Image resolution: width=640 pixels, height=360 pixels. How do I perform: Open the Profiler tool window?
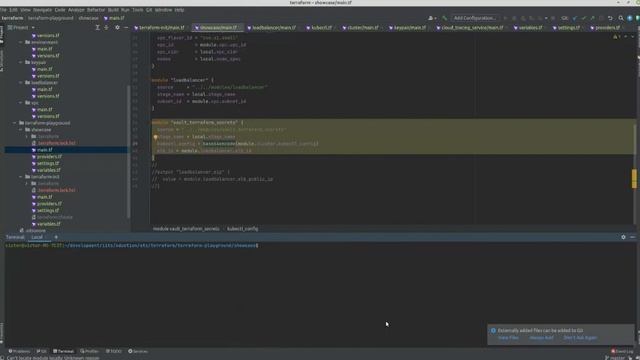(x=89, y=351)
